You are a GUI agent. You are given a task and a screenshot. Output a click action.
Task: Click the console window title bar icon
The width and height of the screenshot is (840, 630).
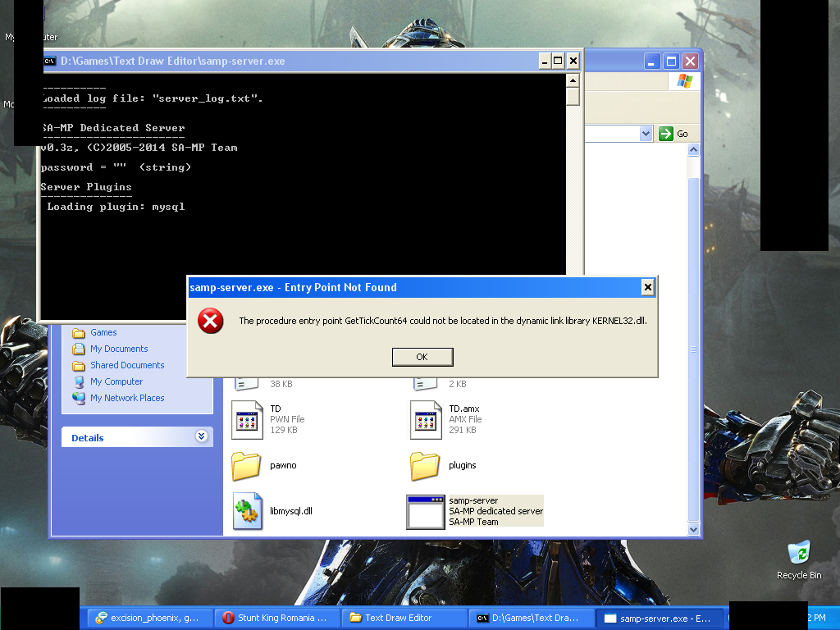point(49,61)
